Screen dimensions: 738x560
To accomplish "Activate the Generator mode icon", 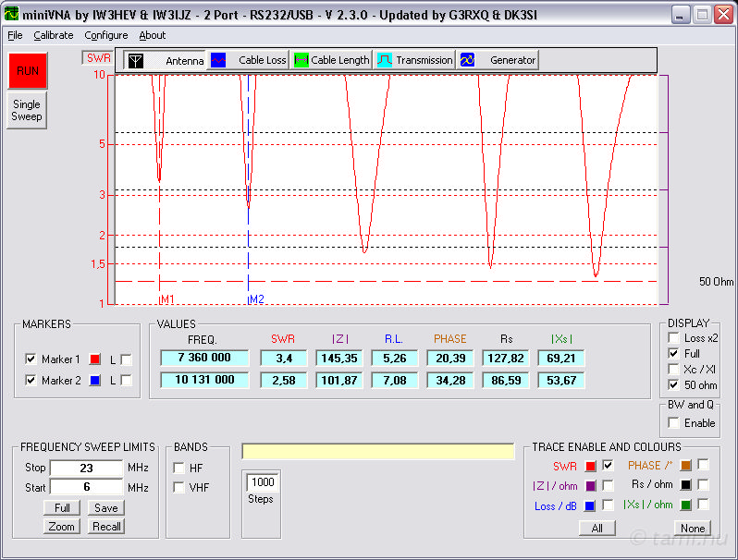I will (468, 60).
